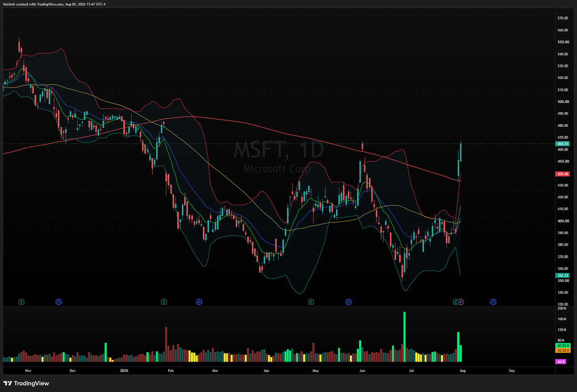Select the red 439.40 price label

(563, 174)
